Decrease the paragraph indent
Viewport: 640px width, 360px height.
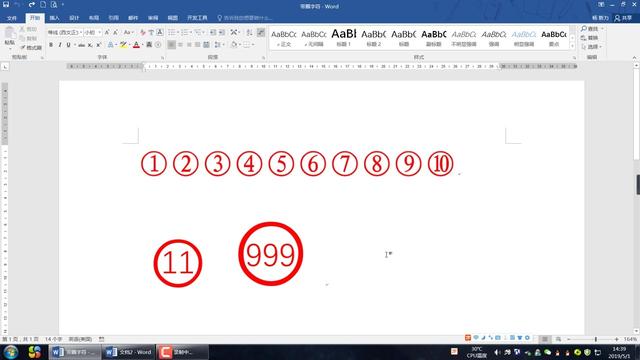(213, 32)
